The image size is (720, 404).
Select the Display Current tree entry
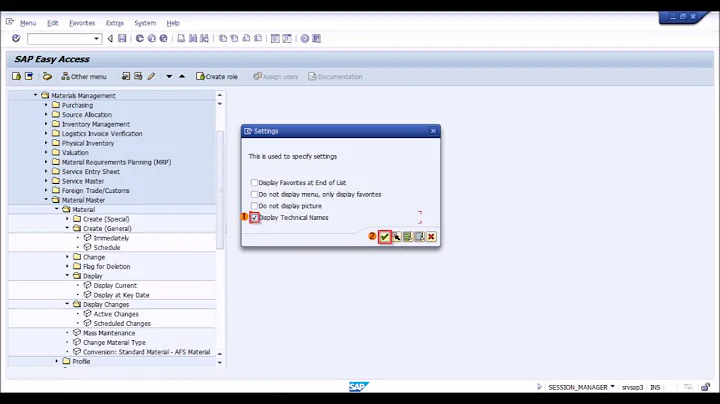(115, 285)
